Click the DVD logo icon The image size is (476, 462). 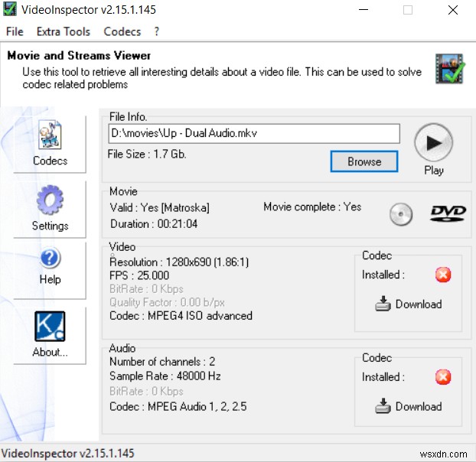point(448,213)
